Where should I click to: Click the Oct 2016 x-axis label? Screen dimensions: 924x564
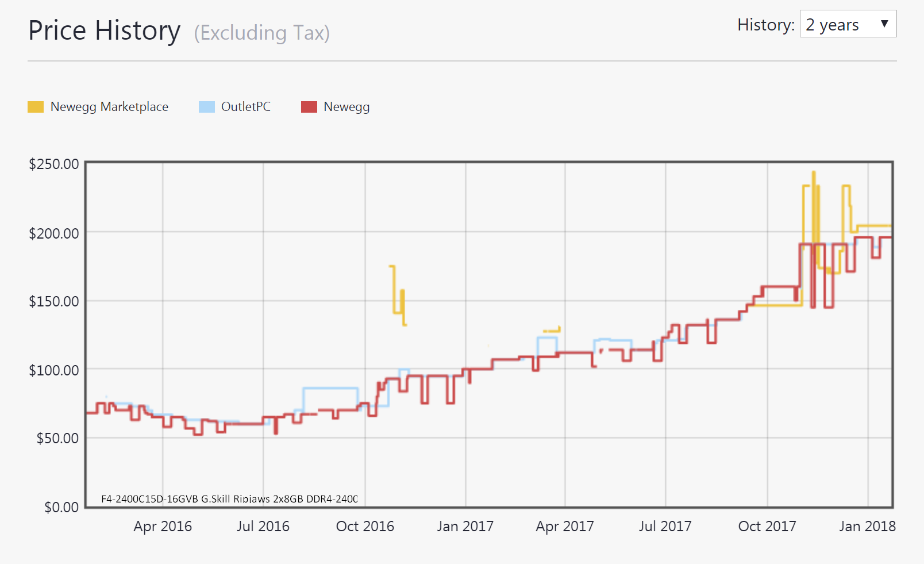click(365, 526)
